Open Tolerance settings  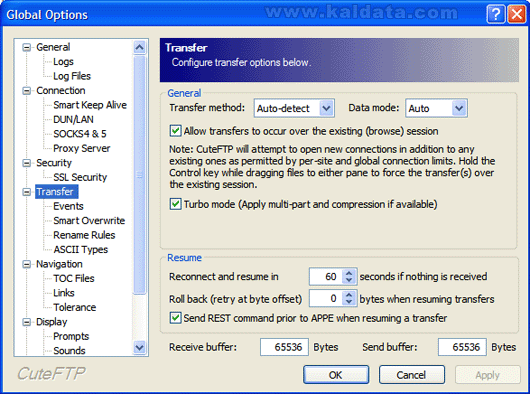[75, 307]
